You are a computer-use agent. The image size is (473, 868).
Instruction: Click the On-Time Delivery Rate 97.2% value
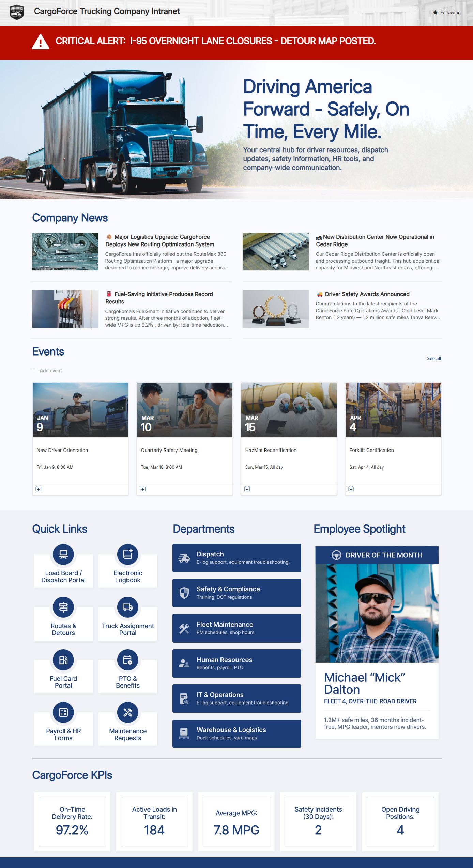(72, 830)
